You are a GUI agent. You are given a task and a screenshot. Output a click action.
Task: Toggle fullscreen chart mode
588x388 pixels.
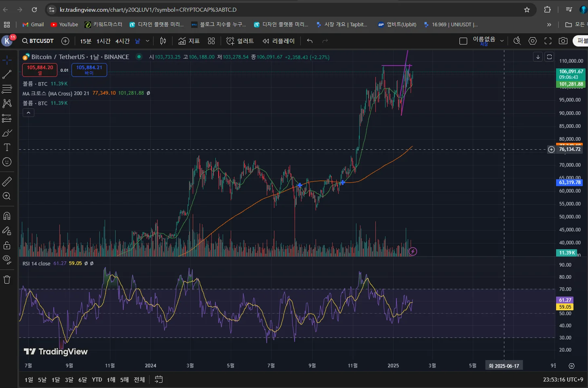click(x=548, y=41)
